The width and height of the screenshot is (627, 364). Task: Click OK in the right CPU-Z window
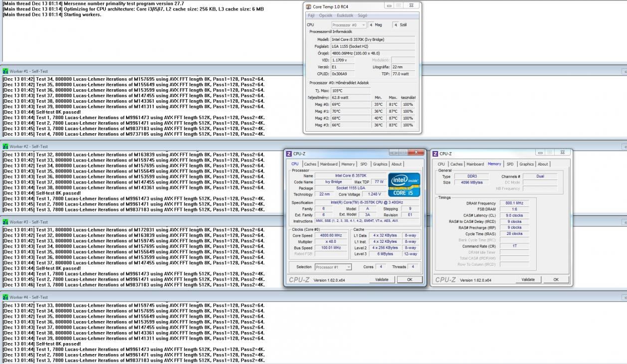pos(556,280)
